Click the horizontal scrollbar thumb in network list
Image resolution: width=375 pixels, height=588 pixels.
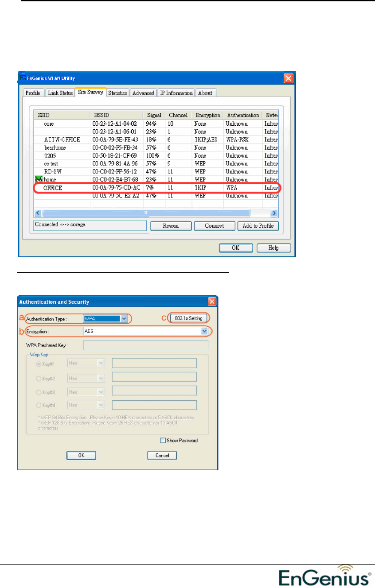click(x=146, y=213)
